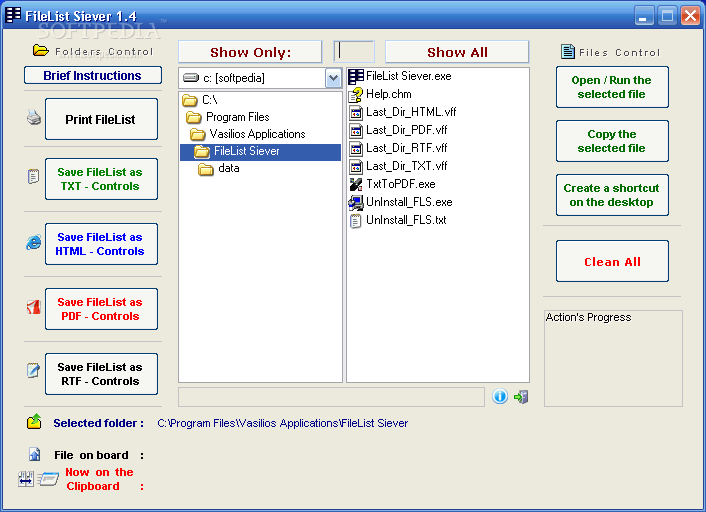This screenshot has height=512, width=706.
Task: Click the FileList Siever title bar app icon
Action: pyautogui.click(x=13, y=15)
